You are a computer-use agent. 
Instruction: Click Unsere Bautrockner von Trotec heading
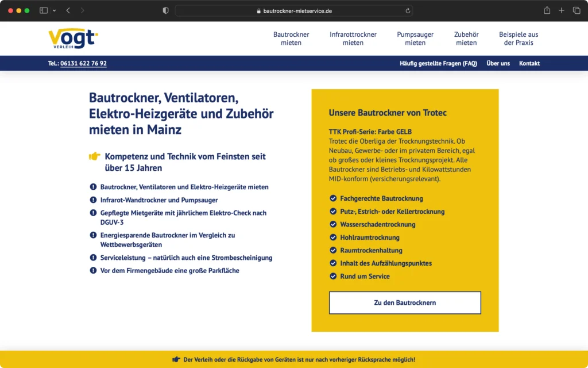(x=388, y=113)
